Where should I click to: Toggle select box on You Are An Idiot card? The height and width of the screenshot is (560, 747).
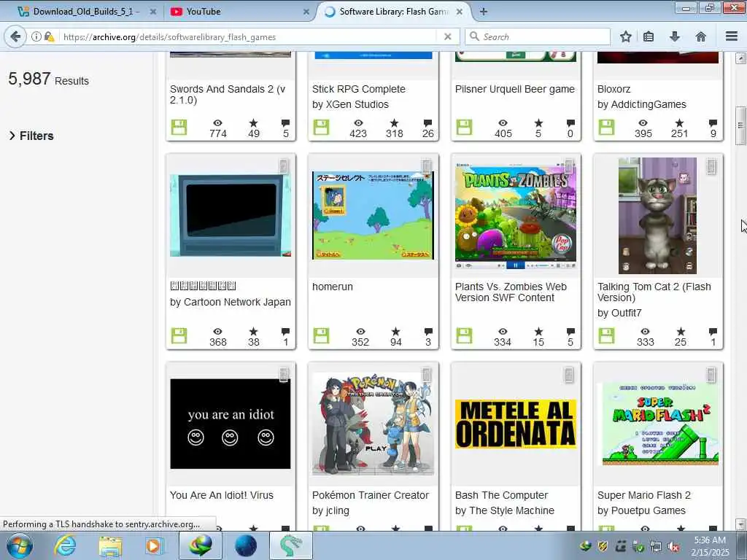click(284, 375)
